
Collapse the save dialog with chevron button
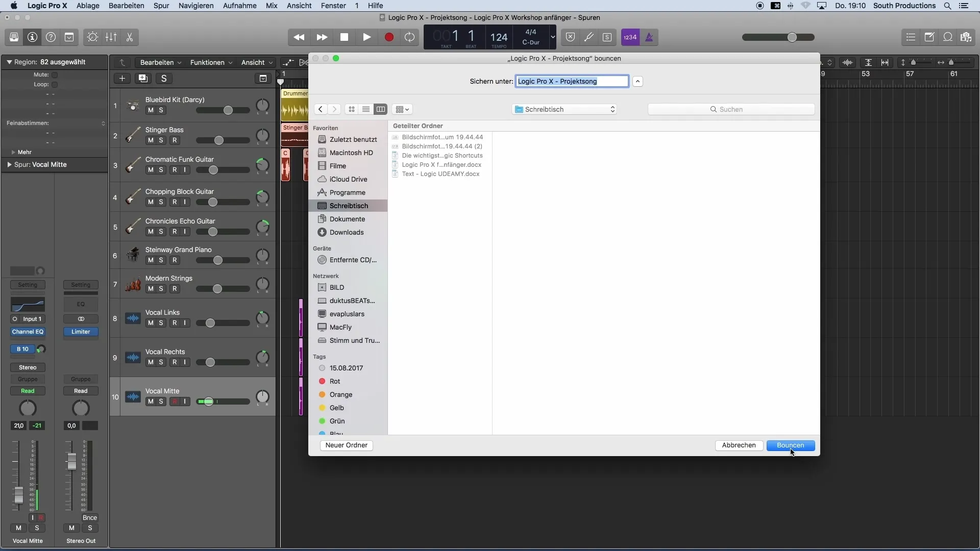638,81
